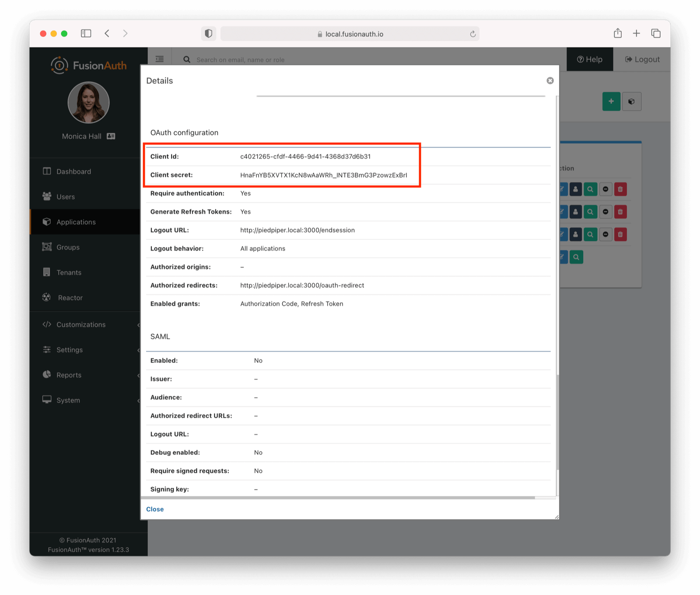This screenshot has width=700, height=595.
Task: Expand the Settings submenu chevron
Action: [138, 350]
